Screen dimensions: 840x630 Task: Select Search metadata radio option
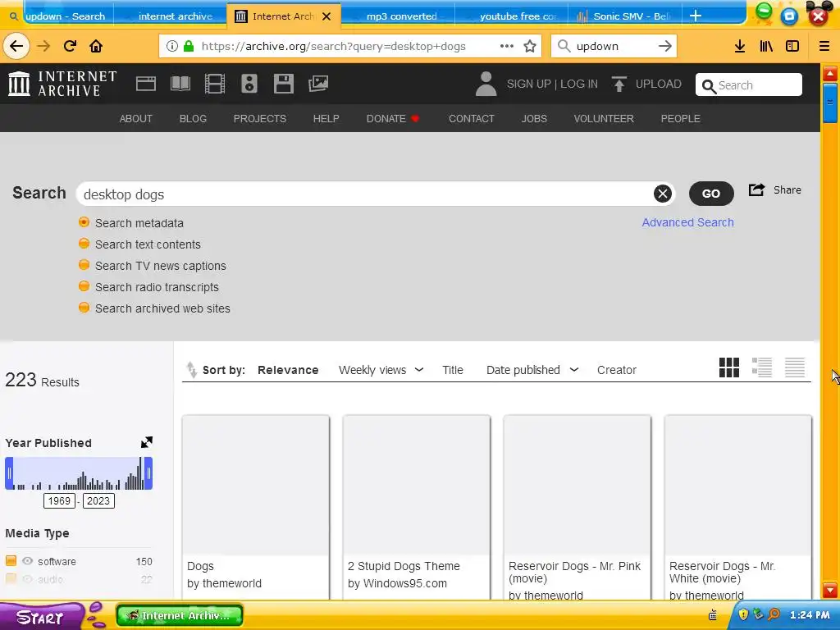[x=84, y=222]
